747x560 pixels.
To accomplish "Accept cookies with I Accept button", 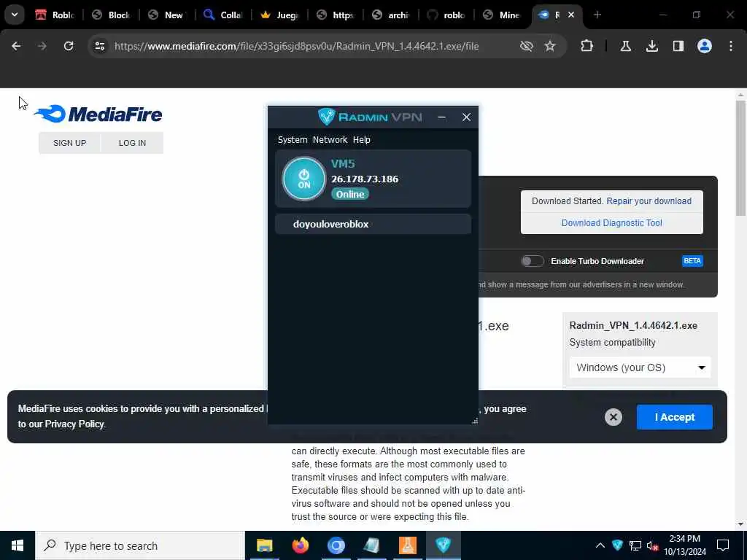I will coord(675,417).
